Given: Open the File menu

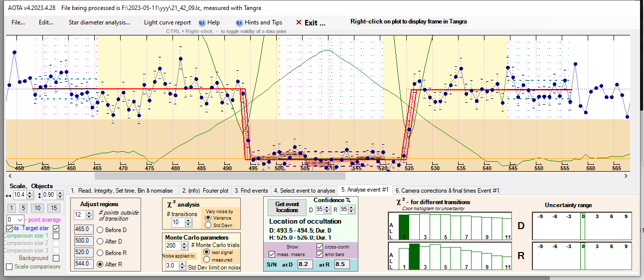Looking at the screenshot, I should (x=18, y=22).
